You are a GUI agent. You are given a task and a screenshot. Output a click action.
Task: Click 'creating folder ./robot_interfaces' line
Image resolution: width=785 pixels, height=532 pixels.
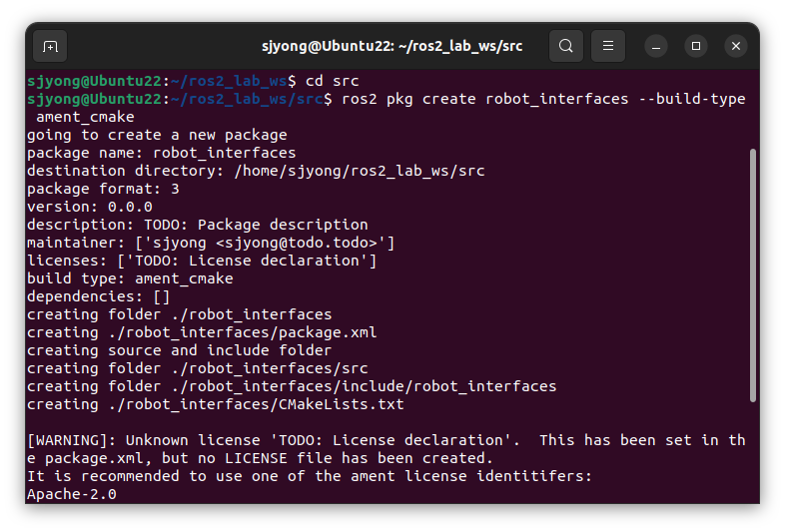[x=179, y=314]
